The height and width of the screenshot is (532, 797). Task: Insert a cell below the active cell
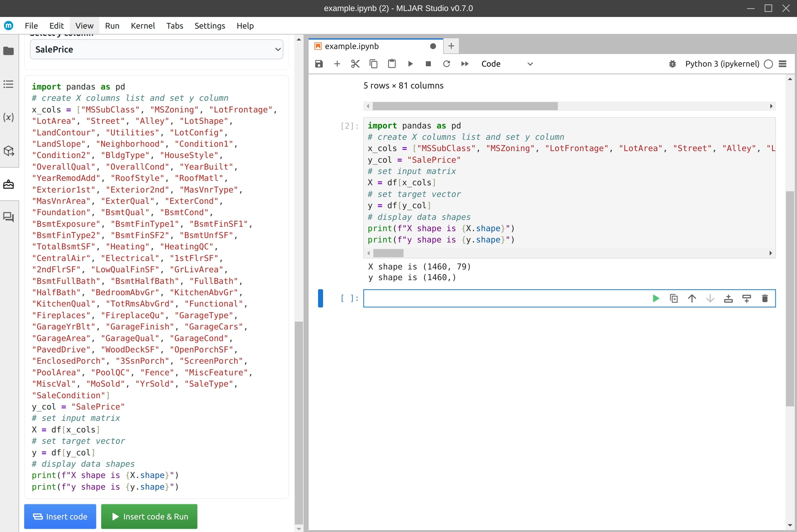747,299
